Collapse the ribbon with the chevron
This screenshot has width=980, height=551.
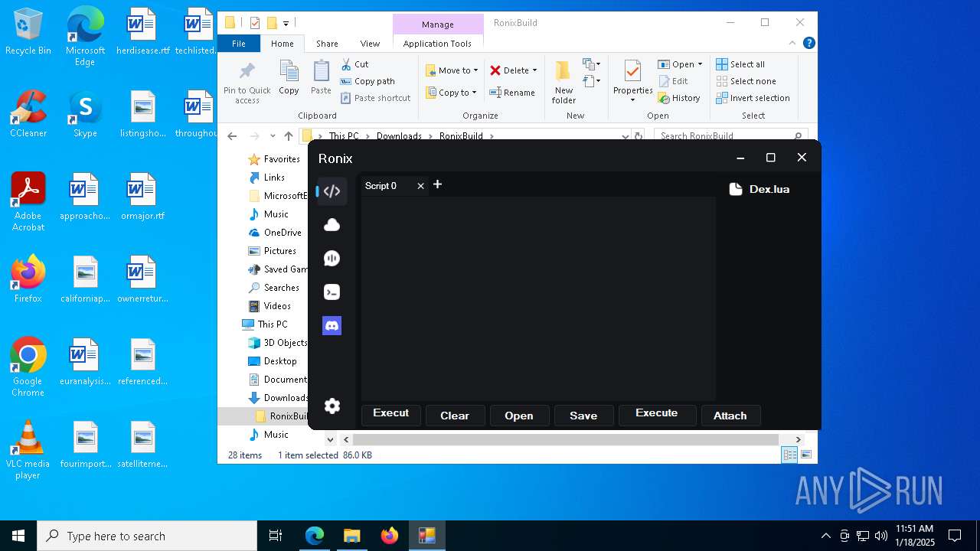pos(792,44)
